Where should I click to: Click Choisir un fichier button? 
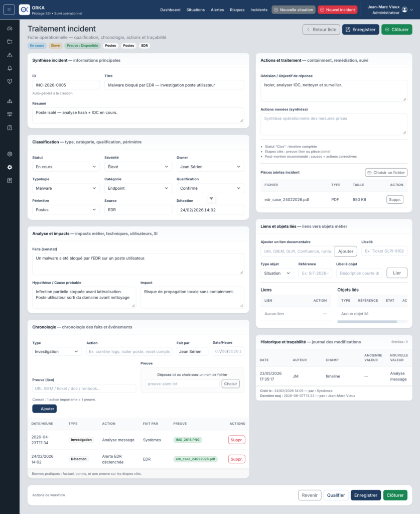pos(386,173)
